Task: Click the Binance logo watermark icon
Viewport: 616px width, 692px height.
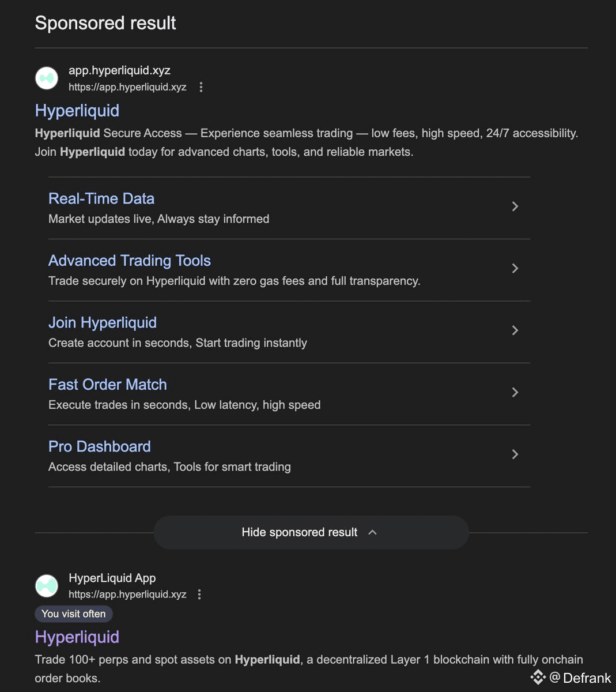Action: tap(538, 677)
